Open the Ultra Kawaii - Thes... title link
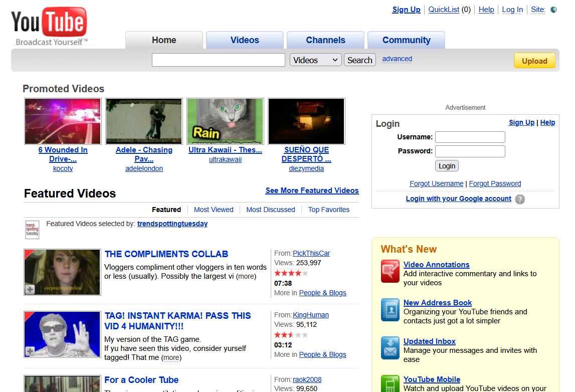This screenshot has height=392, width=575. click(x=225, y=150)
